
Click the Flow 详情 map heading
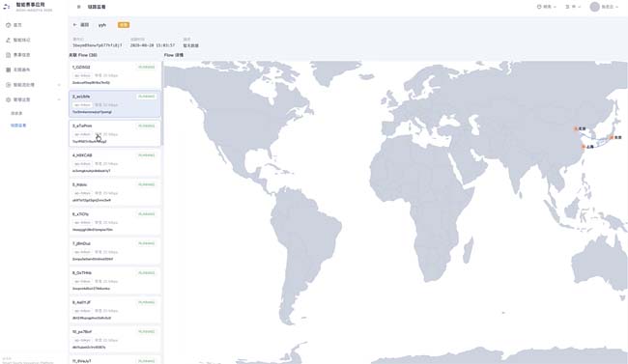[174, 55]
